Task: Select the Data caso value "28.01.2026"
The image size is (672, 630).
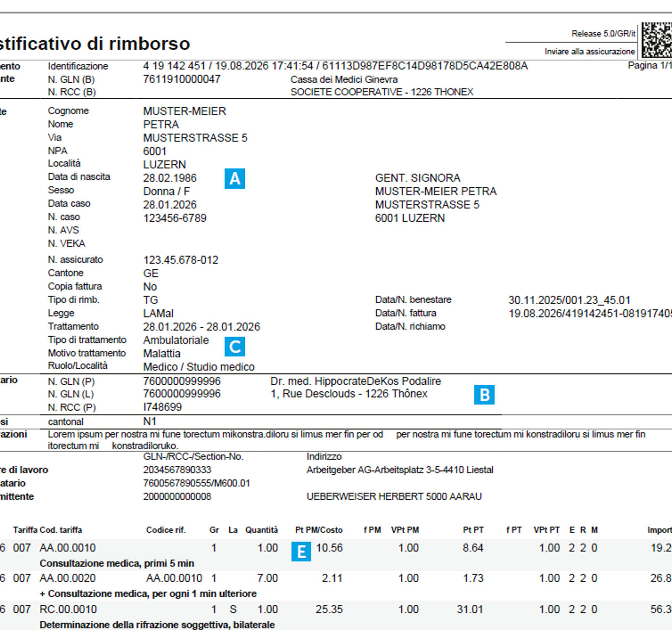Action: pyautogui.click(x=170, y=205)
